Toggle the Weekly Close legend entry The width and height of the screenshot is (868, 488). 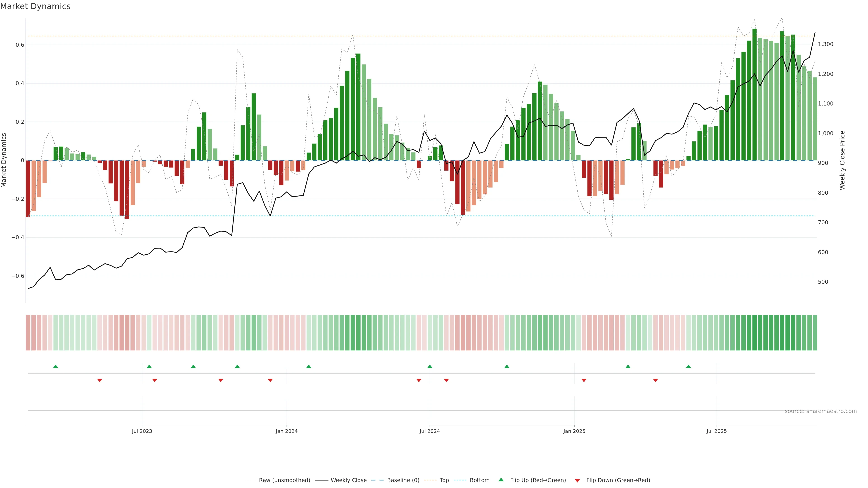(x=348, y=480)
